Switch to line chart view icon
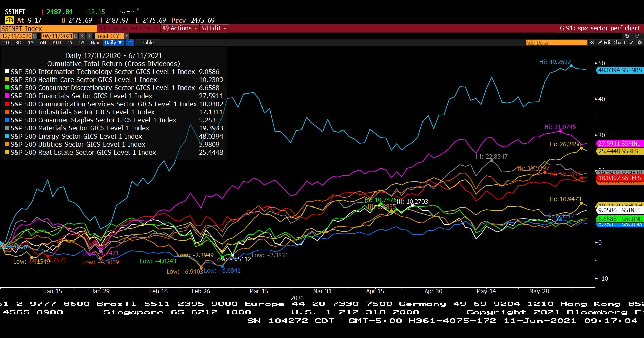 [x=130, y=43]
